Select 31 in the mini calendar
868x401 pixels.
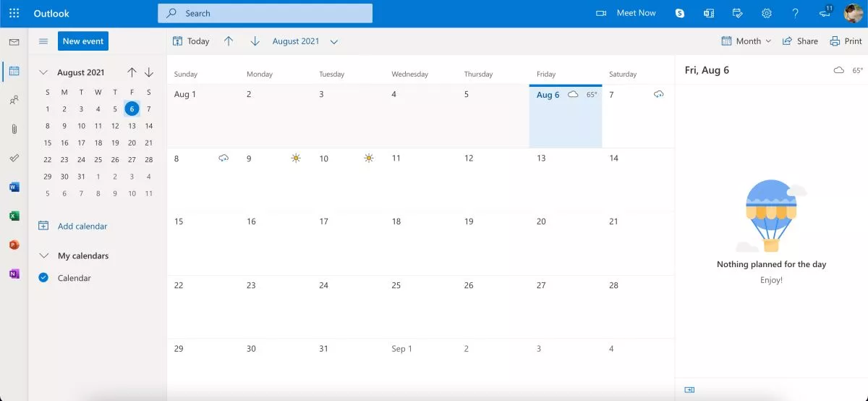(x=81, y=177)
